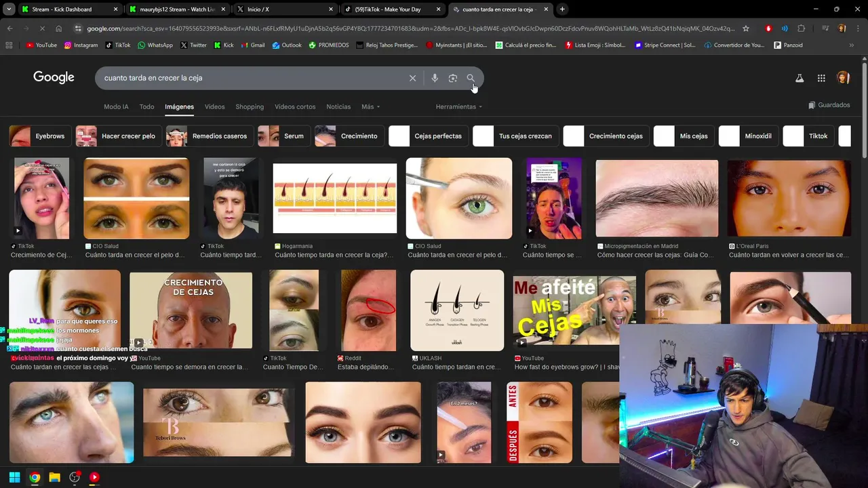868x488 pixels.
Task: Open the Google apps grid
Action: 821,78
